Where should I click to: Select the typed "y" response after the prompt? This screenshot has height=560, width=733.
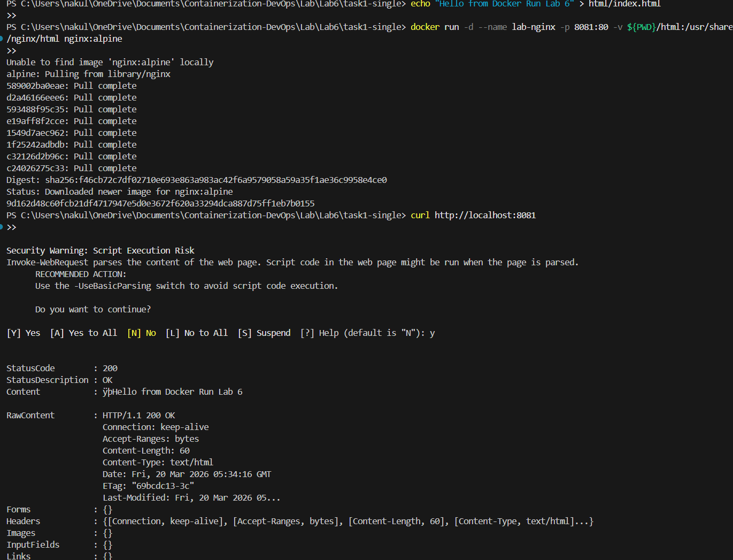pyautogui.click(x=432, y=333)
